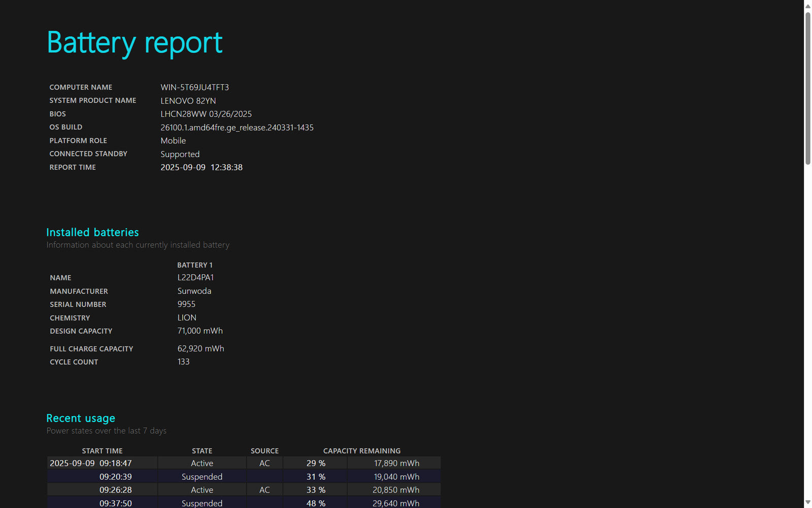
Task: Click the scrollbar up arrow
Action: [x=807, y=6]
